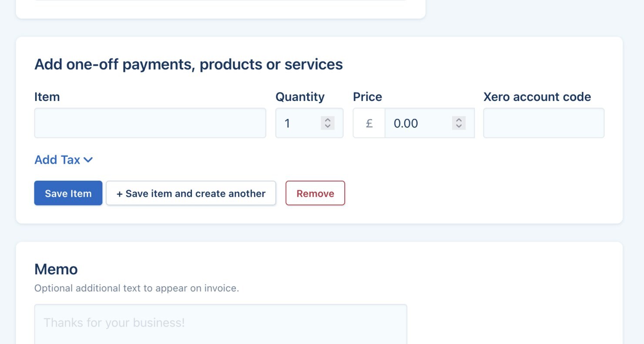Click the Memo text area
Image resolution: width=644 pixels, height=344 pixels.
(221, 323)
